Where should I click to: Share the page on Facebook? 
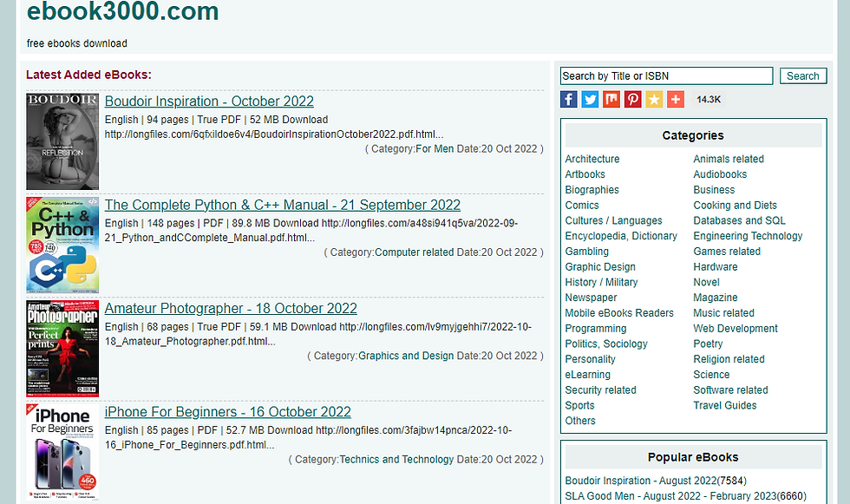569,99
